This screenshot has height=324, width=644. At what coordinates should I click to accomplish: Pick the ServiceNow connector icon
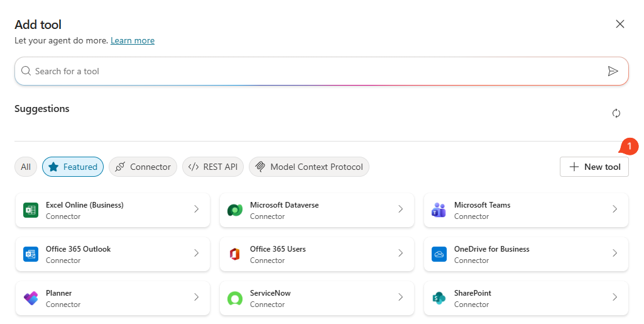coord(235,298)
